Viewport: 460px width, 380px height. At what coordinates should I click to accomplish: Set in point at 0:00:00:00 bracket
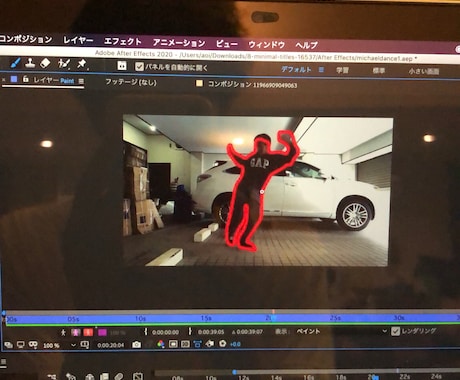[x=145, y=332]
